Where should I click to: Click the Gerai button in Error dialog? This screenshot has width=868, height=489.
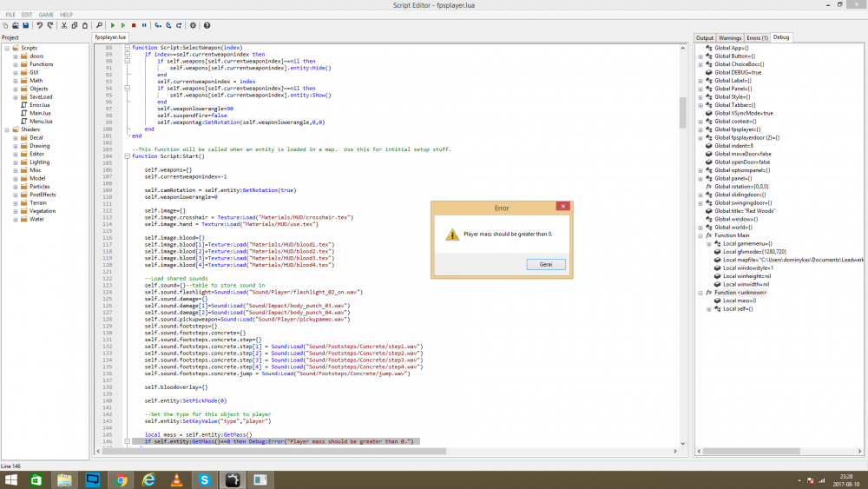click(x=546, y=264)
